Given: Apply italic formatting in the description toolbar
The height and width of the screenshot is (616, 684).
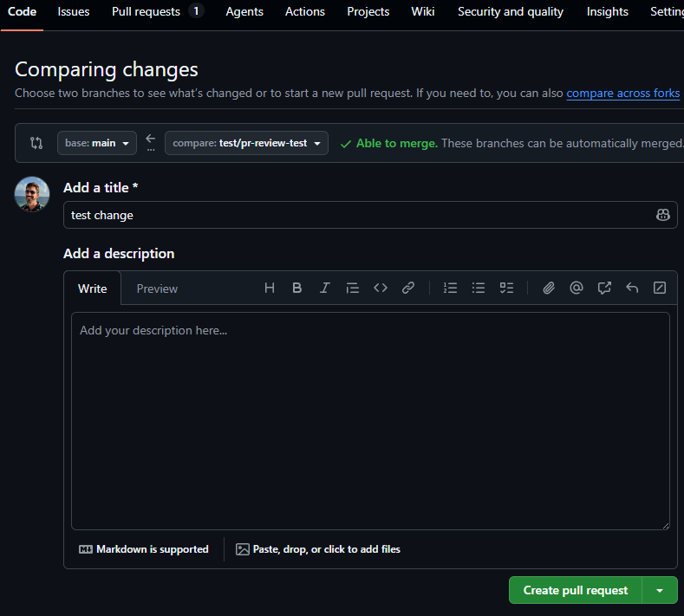Looking at the screenshot, I should click(x=324, y=288).
